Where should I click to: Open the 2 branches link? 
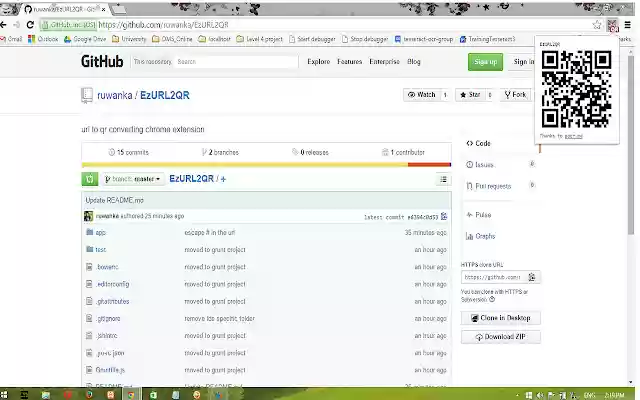pos(220,152)
